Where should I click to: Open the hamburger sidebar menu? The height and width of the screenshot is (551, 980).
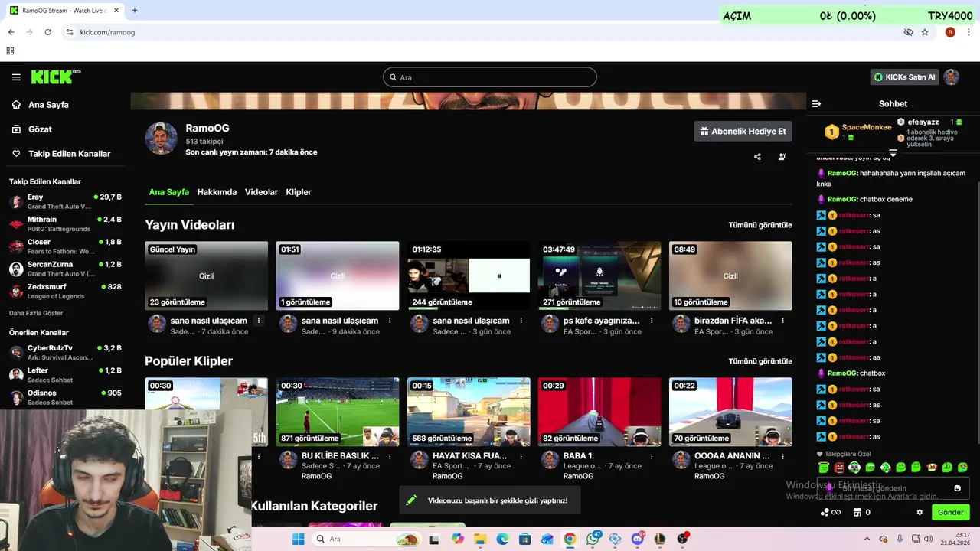16,77
